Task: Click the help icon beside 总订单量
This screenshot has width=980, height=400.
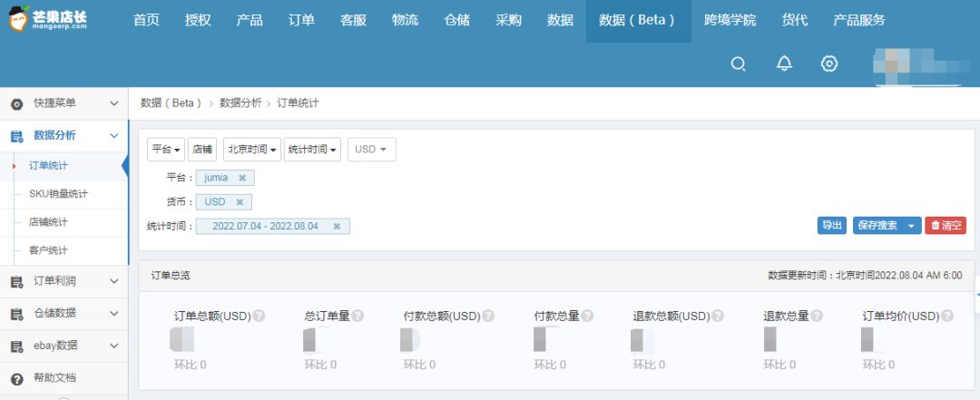Action: coord(358,316)
